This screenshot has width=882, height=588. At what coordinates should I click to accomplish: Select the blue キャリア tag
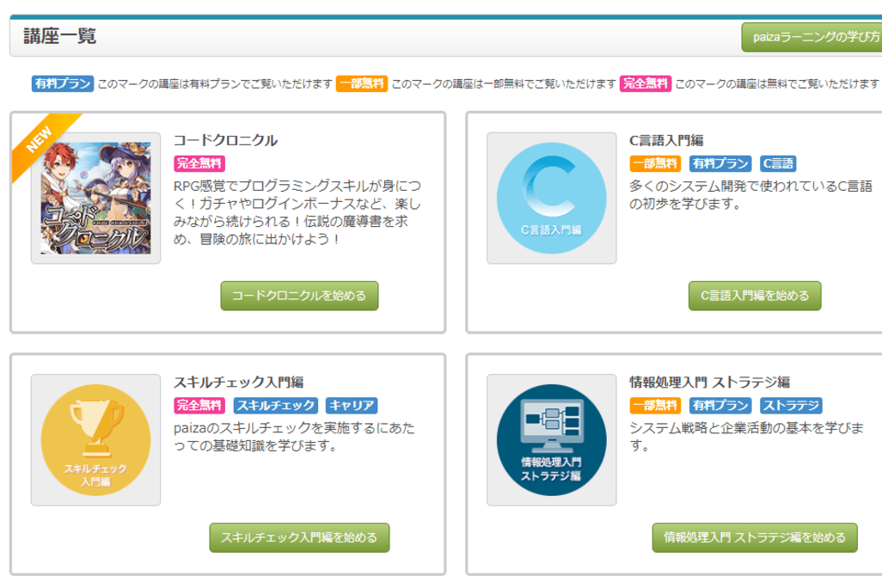coord(352,406)
